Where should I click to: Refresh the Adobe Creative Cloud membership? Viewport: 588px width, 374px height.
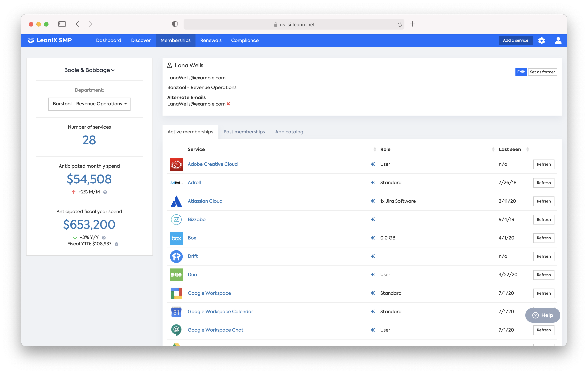coord(543,164)
